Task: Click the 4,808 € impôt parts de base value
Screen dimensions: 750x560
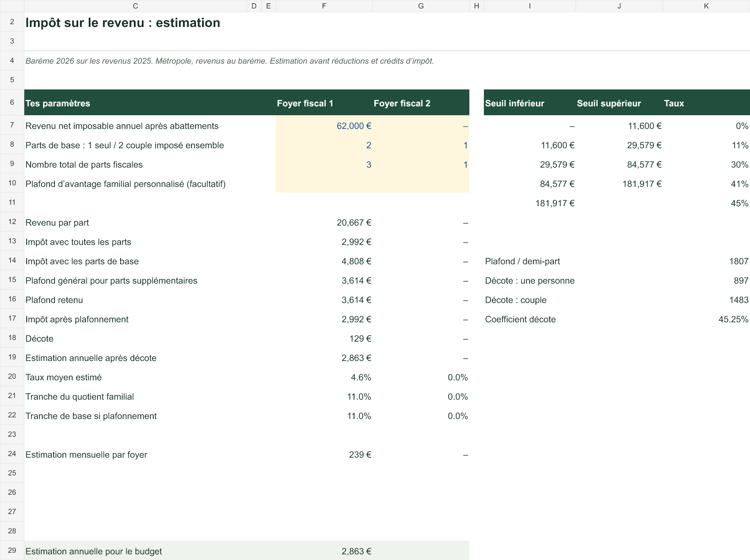Action: point(356,261)
